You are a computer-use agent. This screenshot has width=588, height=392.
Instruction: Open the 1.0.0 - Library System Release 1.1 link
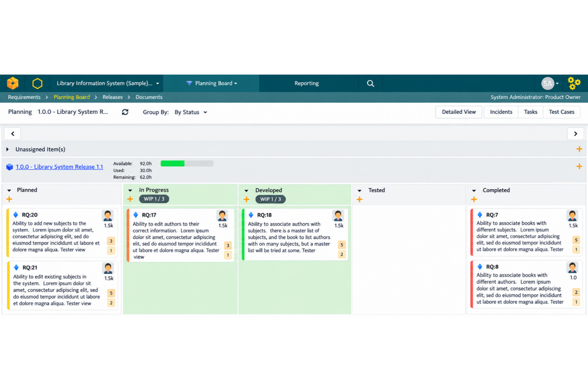pyautogui.click(x=59, y=167)
